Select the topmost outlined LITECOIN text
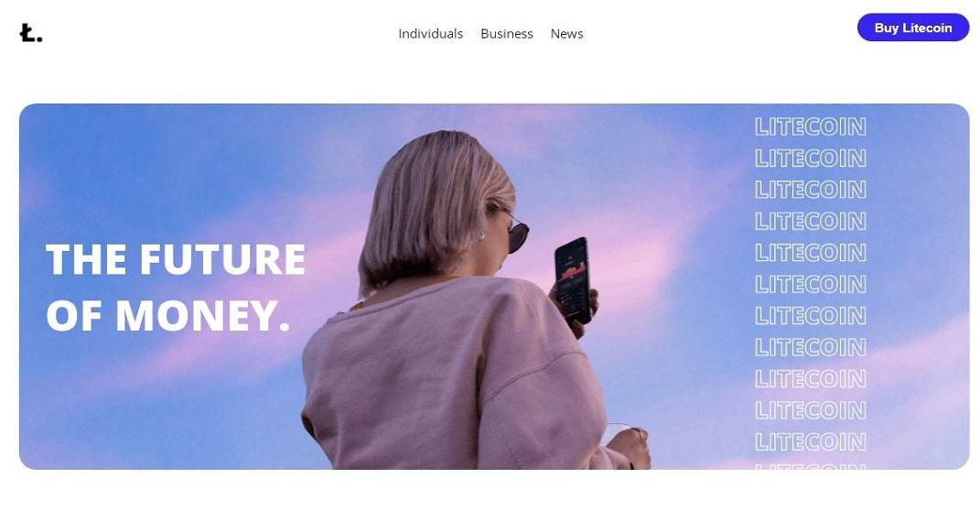This screenshot has height=512, width=980. (811, 127)
